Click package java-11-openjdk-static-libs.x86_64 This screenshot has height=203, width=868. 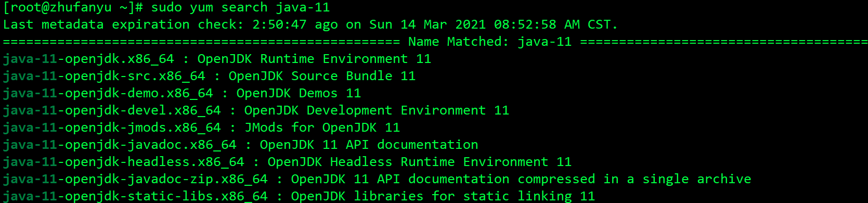coord(135,197)
